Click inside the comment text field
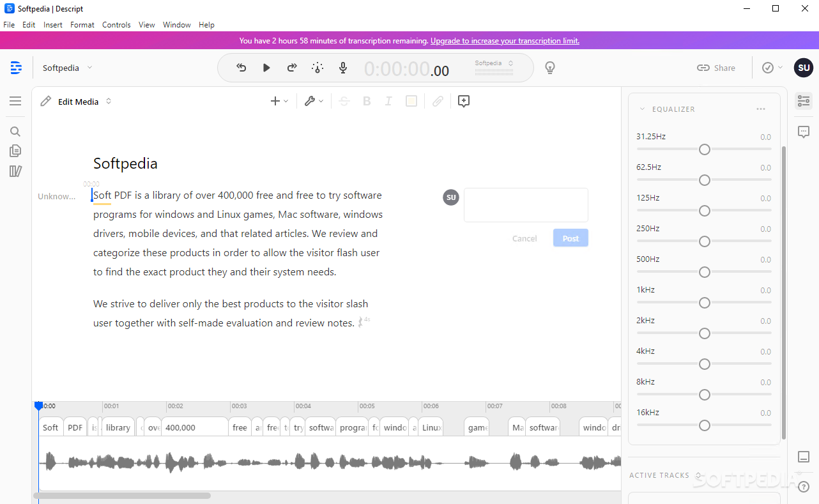This screenshot has width=819, height=504. (x=526, y=205)
